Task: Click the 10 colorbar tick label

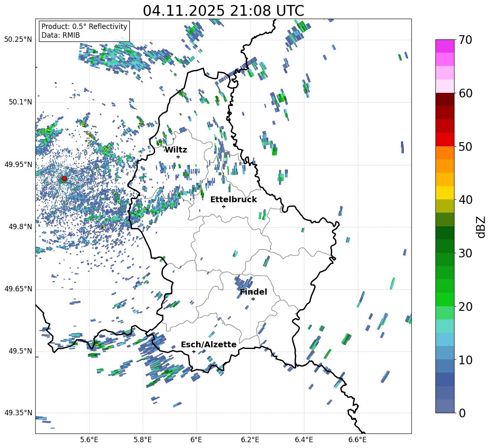Action: pyautogui.click(x=465, y=360)
